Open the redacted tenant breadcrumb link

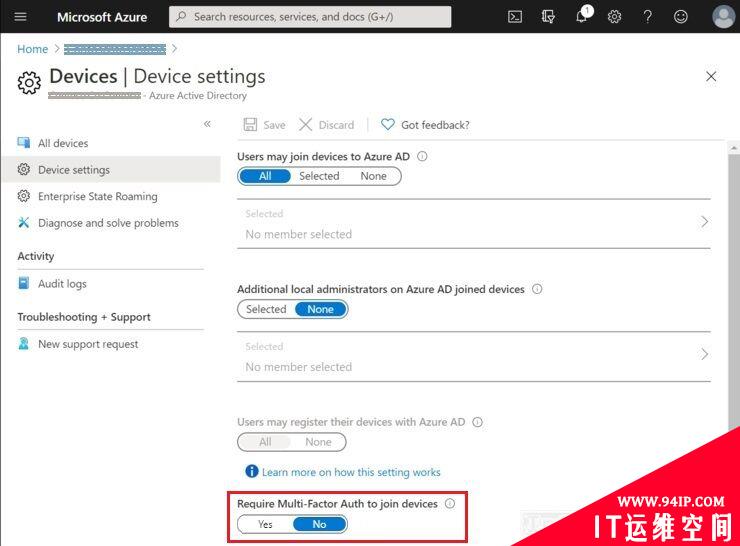[115, 49]
